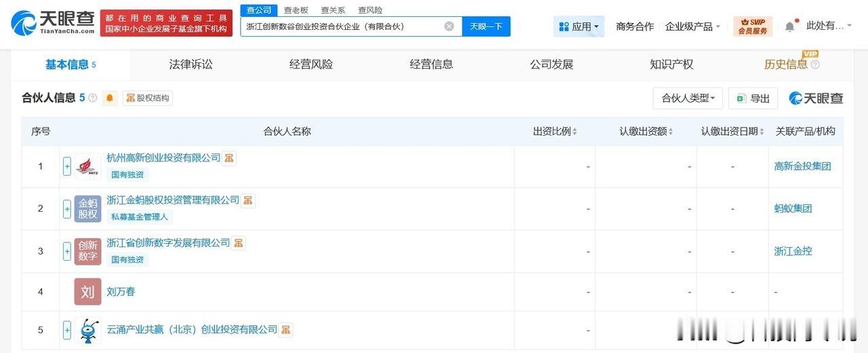Click the 刘 avatar tile
This screenshot has width=868, height=353.
87,292
